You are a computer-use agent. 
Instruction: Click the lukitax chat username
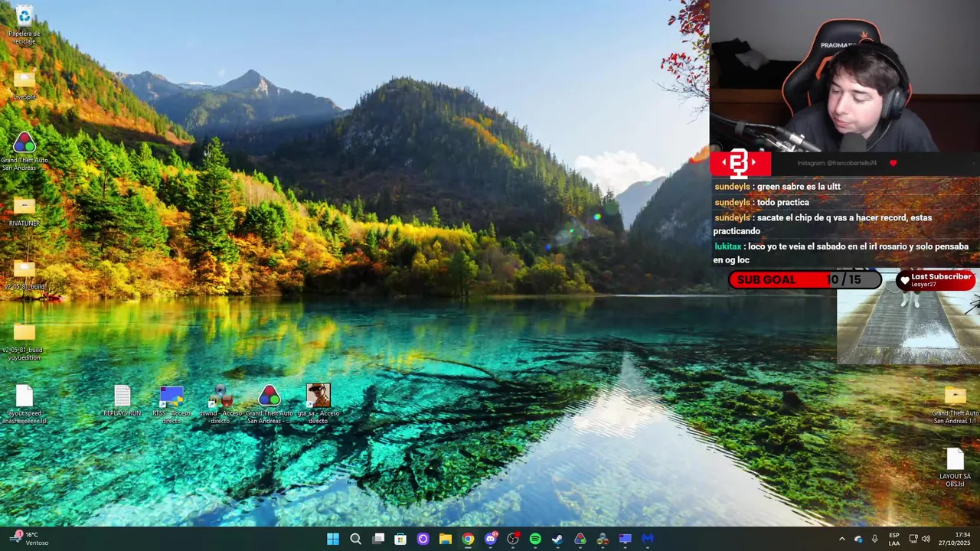727,246
